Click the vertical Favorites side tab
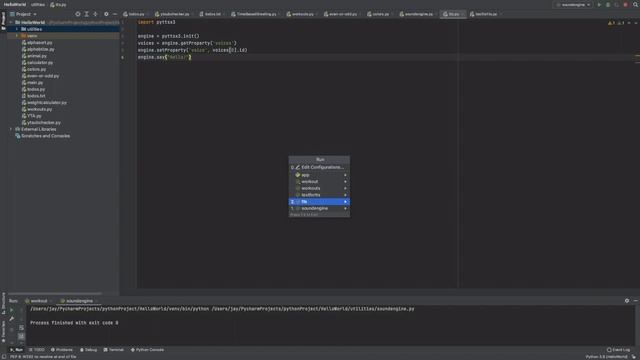Screen dimensions: 640x360 point(3,331)
